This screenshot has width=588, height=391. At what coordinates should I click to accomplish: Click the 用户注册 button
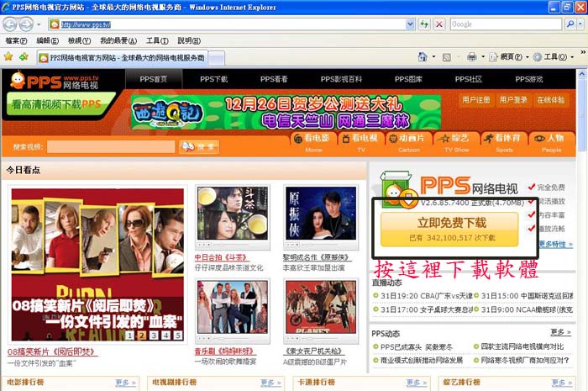pyautogui.click(x=476, y=100)
